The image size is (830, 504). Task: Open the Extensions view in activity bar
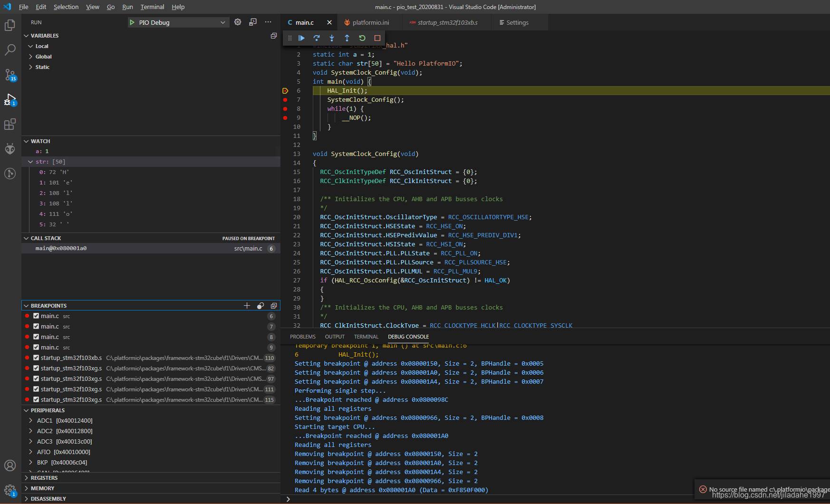(10, 125)
